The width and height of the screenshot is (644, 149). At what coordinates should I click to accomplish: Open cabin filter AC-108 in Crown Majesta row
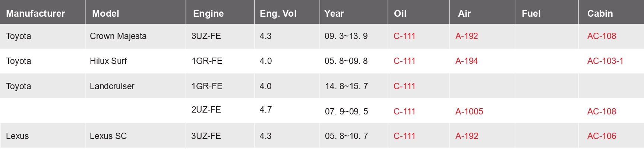pos(602,36)
